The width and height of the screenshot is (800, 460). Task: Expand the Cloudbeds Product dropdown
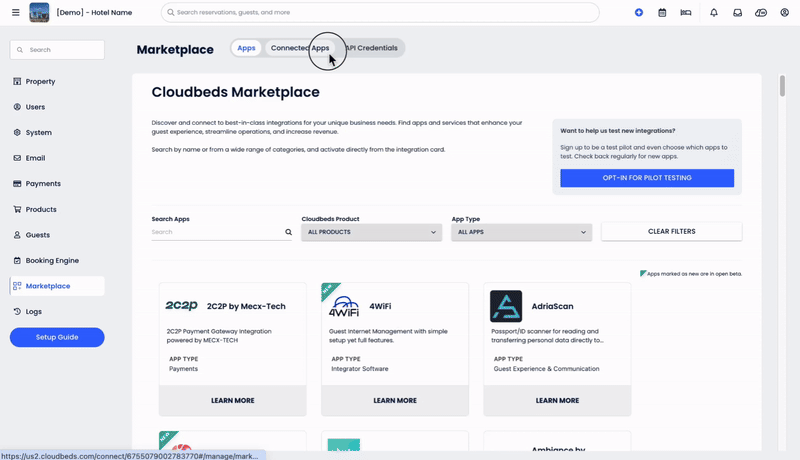[x=371, y=232]
